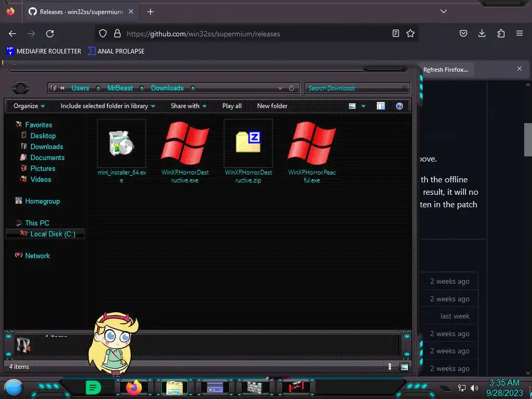Open a new Firefox tab
The height and width of the screenshot is (399, 532).
150,12
